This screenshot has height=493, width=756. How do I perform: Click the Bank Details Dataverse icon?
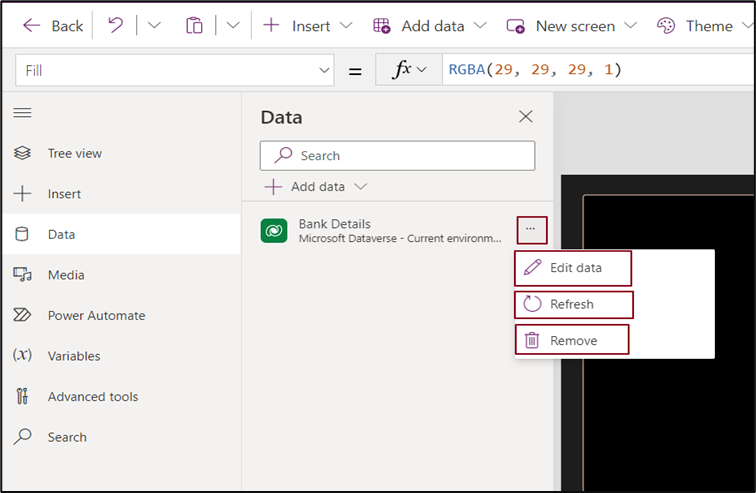(x=274, y=231)
